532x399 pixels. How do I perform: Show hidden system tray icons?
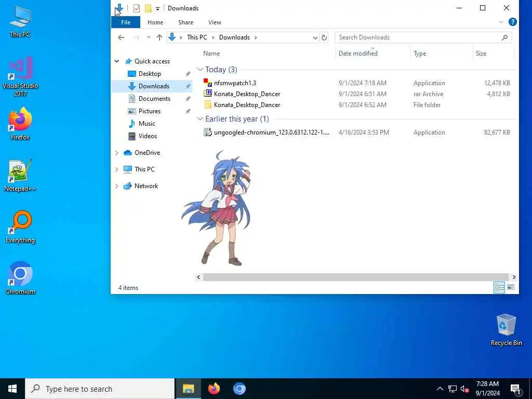[440, 389]
